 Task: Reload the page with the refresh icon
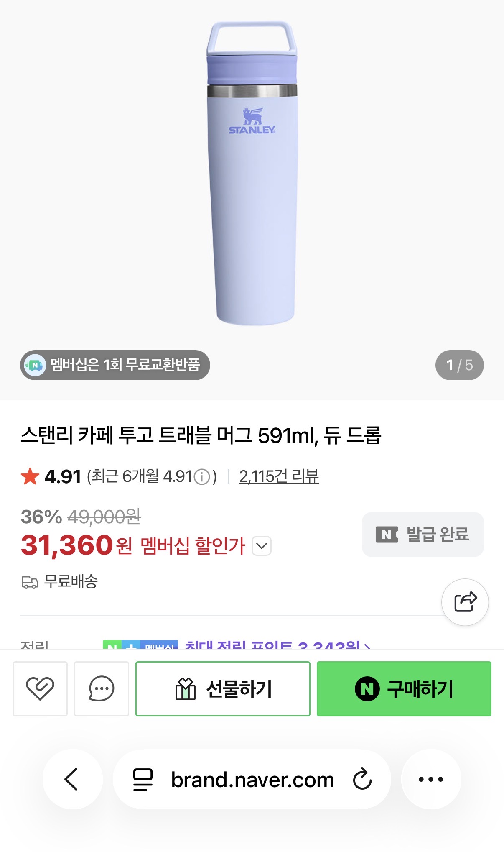pos(362,779)
